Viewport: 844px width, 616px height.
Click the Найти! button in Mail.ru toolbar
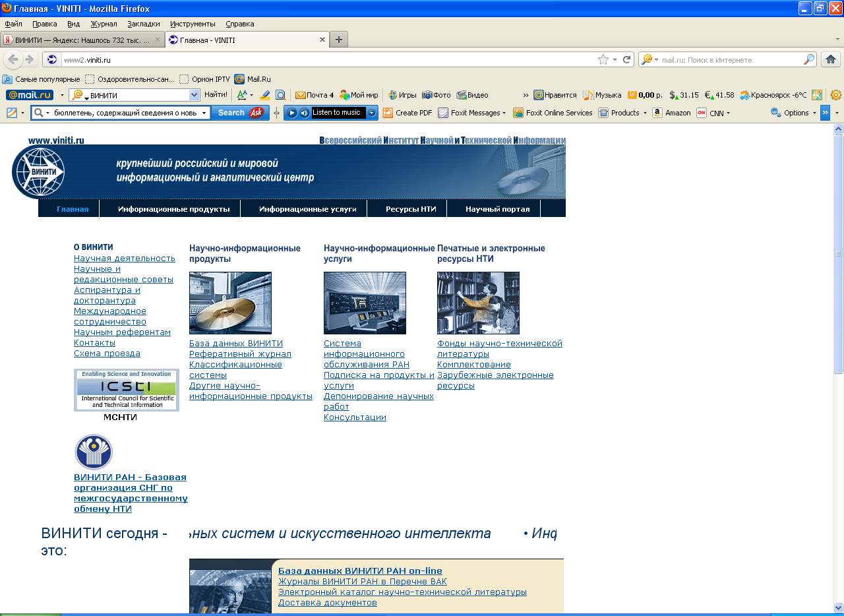tap(216, 95)
